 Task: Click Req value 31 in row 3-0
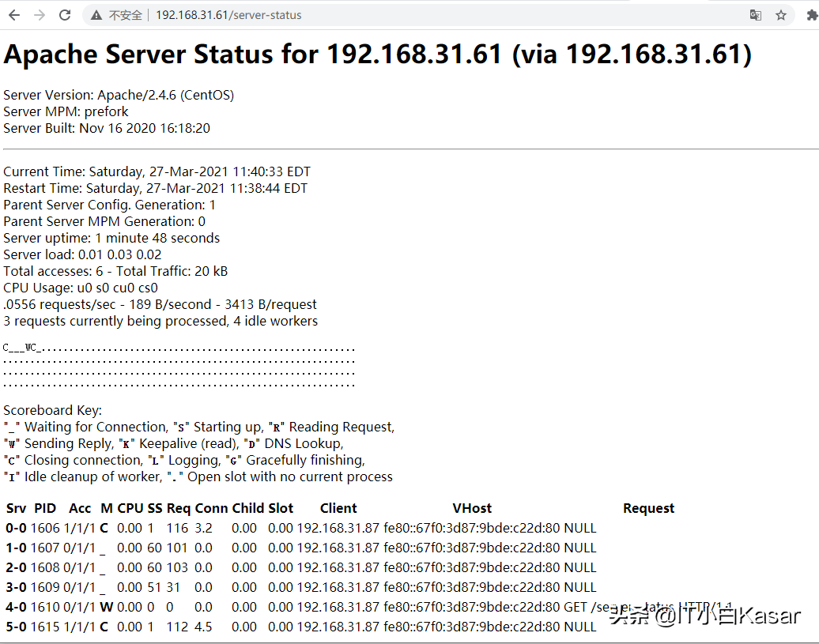pyautogui.click(x=173, y=588)
